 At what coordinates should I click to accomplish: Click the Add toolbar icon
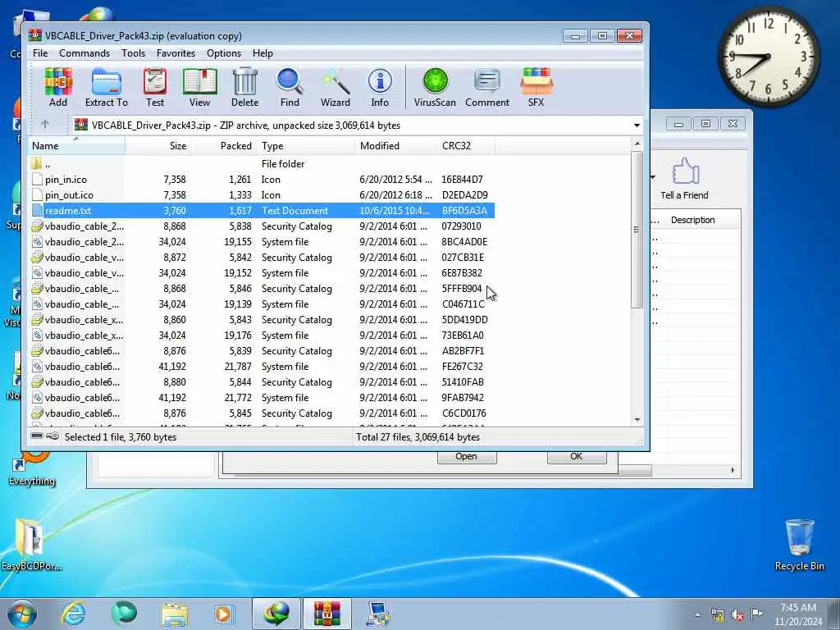[x=58, y=87]
